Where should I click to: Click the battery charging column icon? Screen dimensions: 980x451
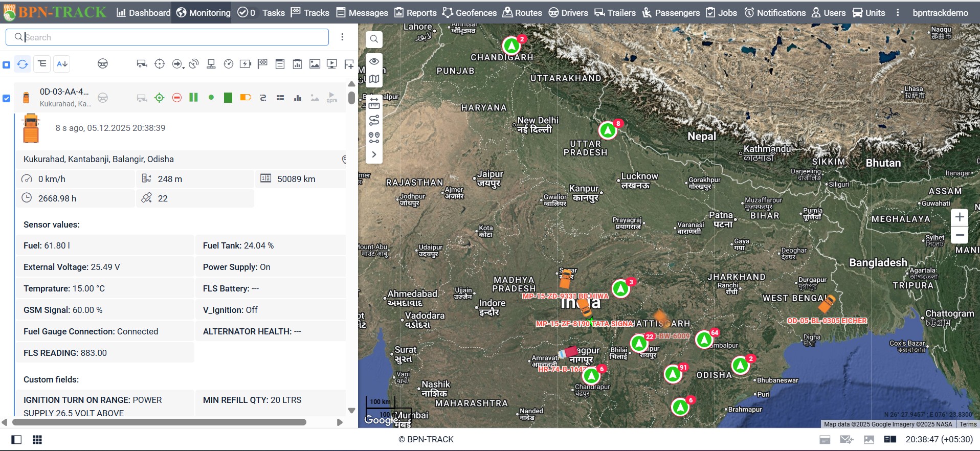click(x=246, y=64)
